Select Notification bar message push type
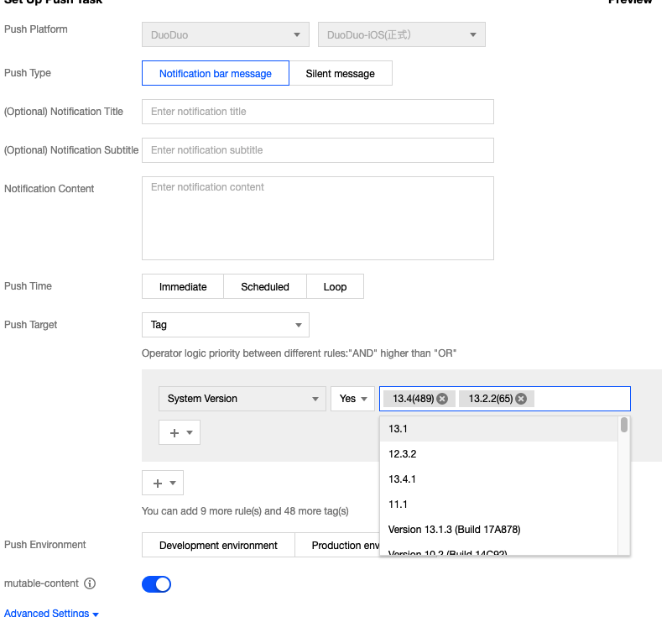672x617 pixels. pyautogui.click(x=216, y=73)
